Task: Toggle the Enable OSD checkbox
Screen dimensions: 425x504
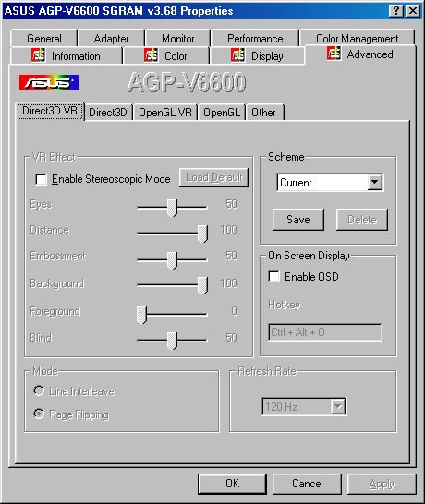Action: (x=273, y=276)
